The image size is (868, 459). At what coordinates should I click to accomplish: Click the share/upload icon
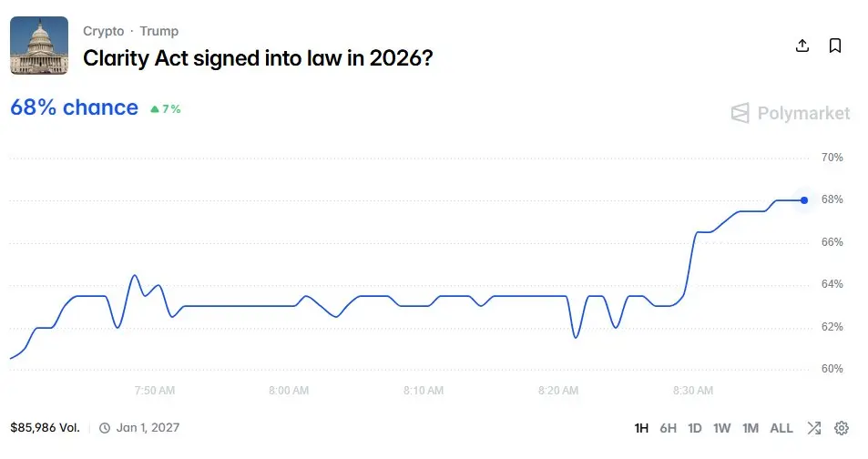click(x=802, y=46)
